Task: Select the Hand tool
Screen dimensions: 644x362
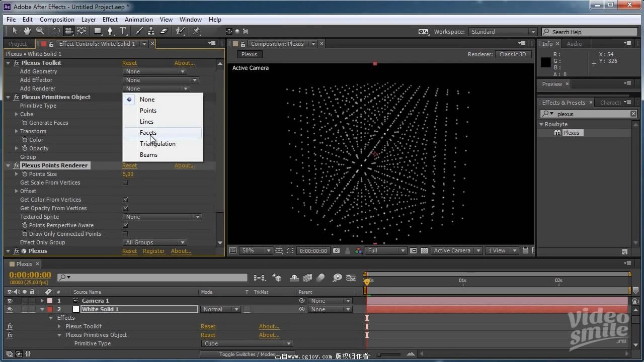Action: (27, 31)
